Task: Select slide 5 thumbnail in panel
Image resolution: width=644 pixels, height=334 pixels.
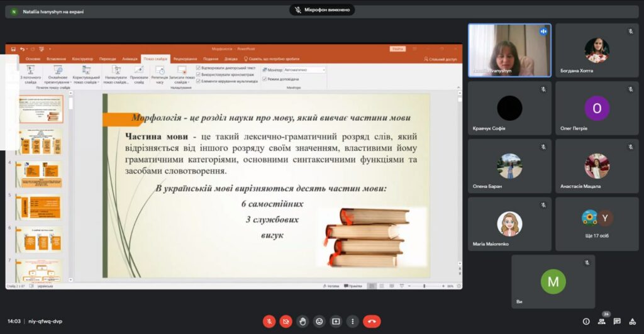Action: tap(38, 206)
